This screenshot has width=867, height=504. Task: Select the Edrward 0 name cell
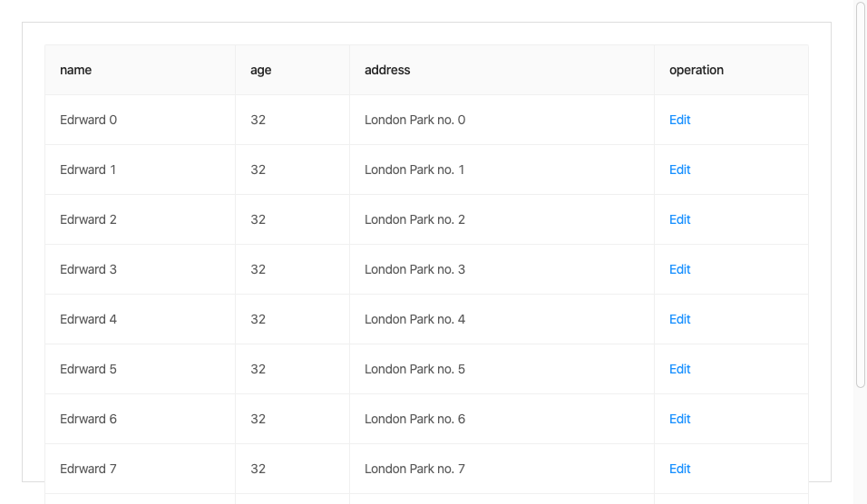click(x=89, y=120)
